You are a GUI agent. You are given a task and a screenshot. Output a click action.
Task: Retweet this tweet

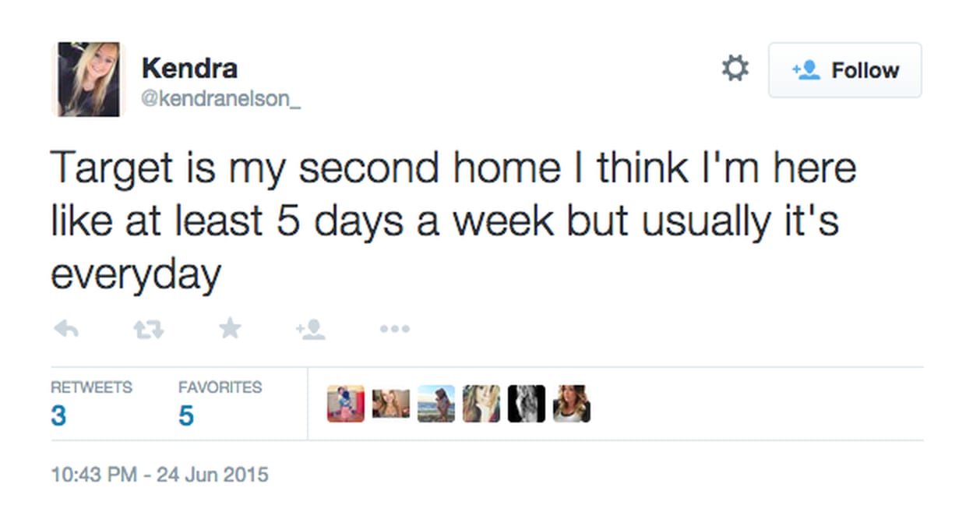click(147, 330)
